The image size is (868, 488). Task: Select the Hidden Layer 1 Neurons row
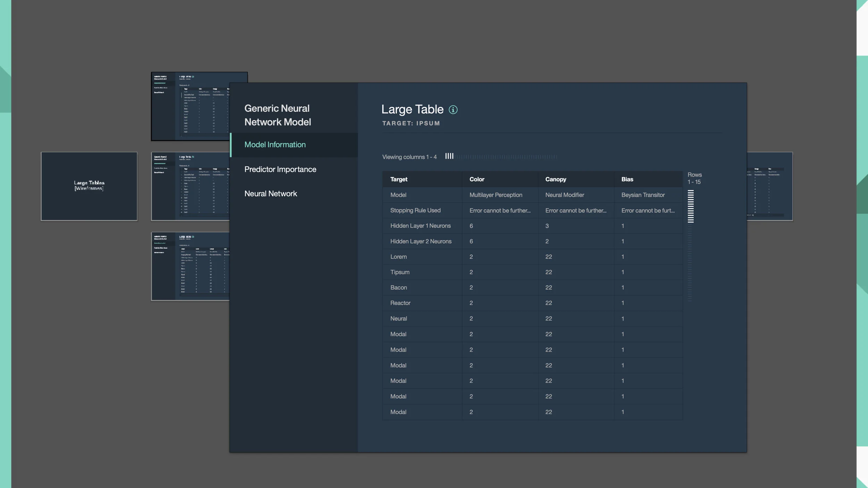(x=420, y=226)
